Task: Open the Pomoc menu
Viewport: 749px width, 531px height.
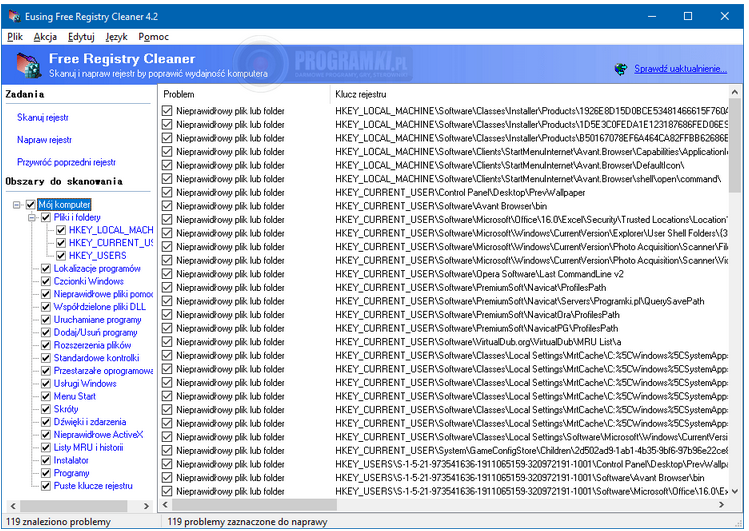Action: tap(153, 37)
